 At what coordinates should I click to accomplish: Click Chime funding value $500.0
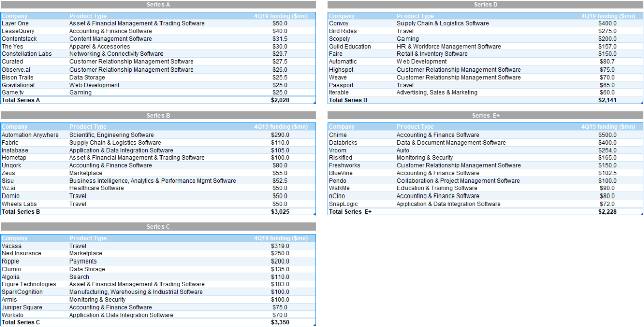pos(607,135)
